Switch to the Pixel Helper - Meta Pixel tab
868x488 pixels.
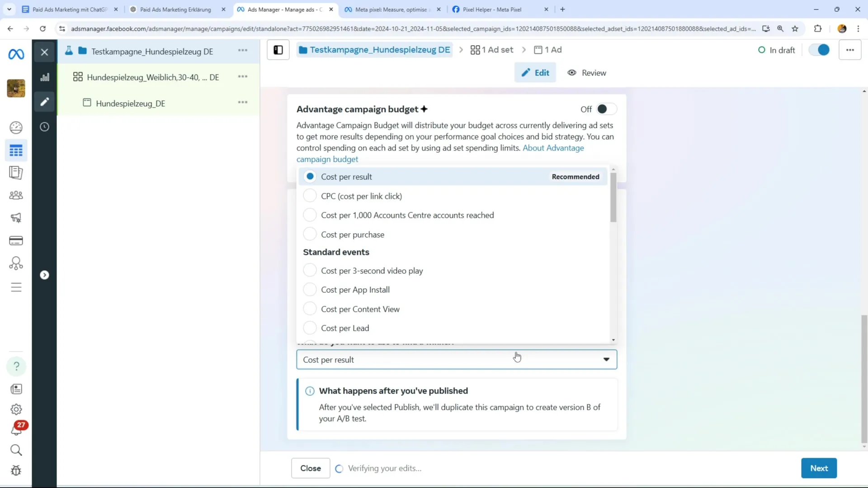pyautogui.click(x=492, y=9)
